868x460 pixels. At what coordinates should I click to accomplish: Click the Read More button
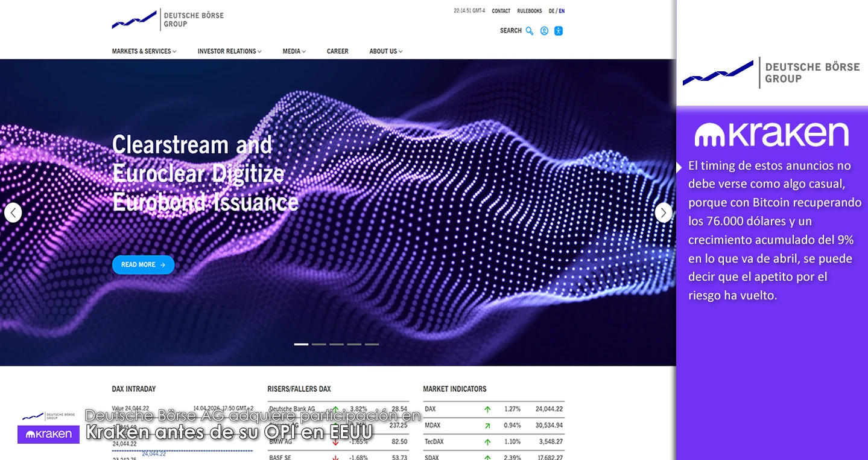(143, 265)
